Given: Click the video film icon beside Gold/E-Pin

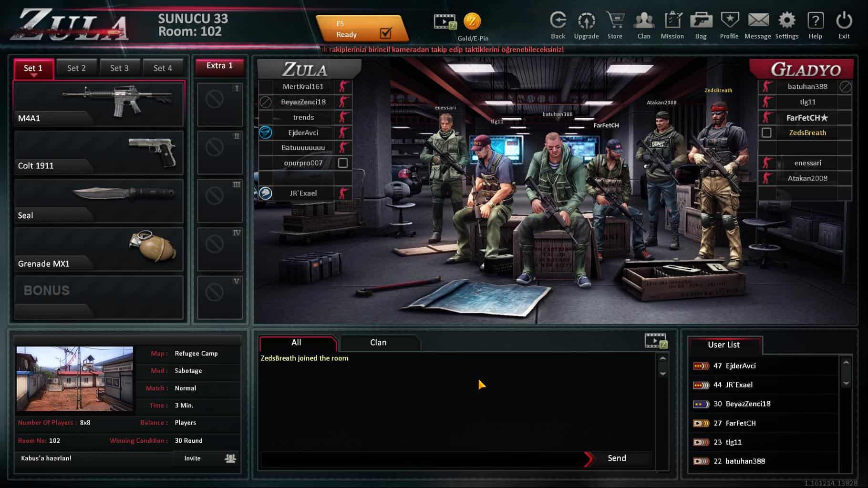Looking at the screenshot, I should (445, 21).
